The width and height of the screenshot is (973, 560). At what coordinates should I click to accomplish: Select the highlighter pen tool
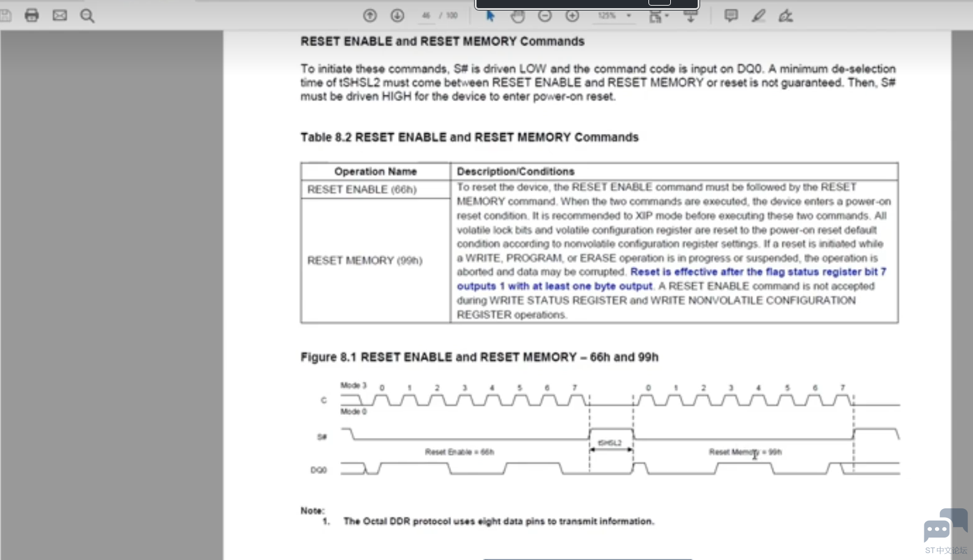point(758,16)
